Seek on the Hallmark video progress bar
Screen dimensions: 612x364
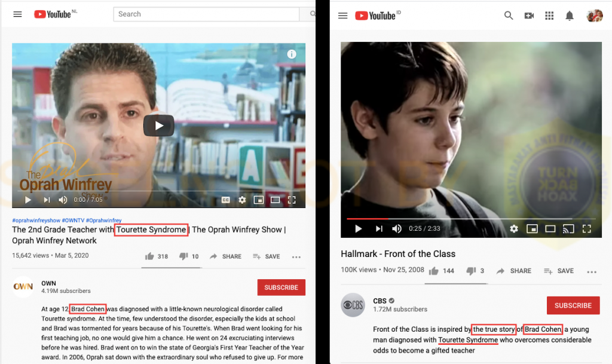471,219
